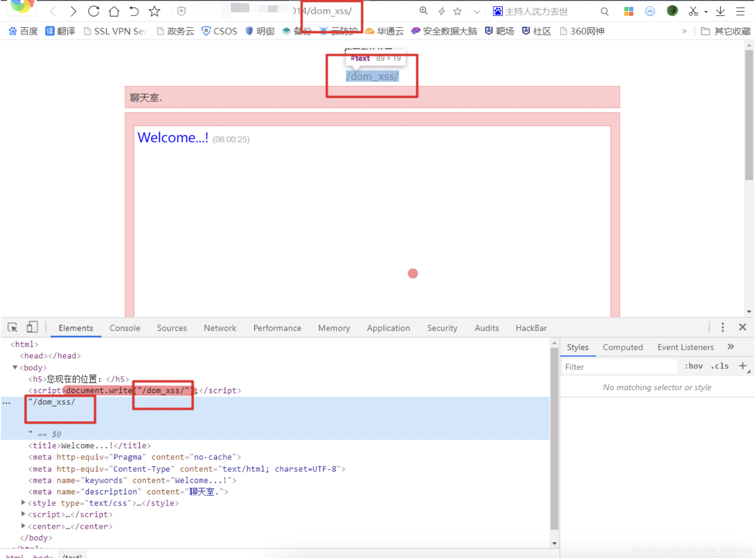Close the DevTools panel
Image resolution: width=756 pixels, height=558 pixels.
742,327
